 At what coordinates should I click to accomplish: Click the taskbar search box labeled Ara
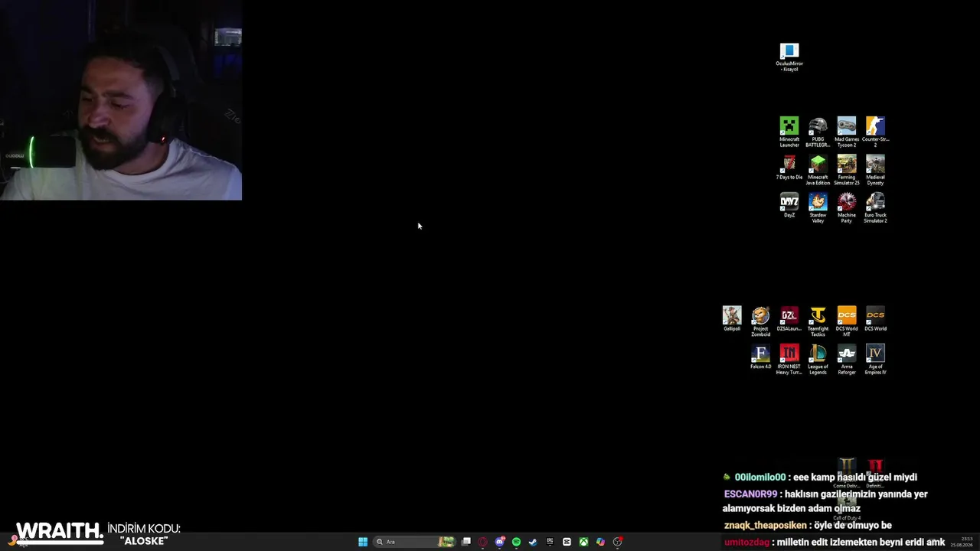(414, 542)
